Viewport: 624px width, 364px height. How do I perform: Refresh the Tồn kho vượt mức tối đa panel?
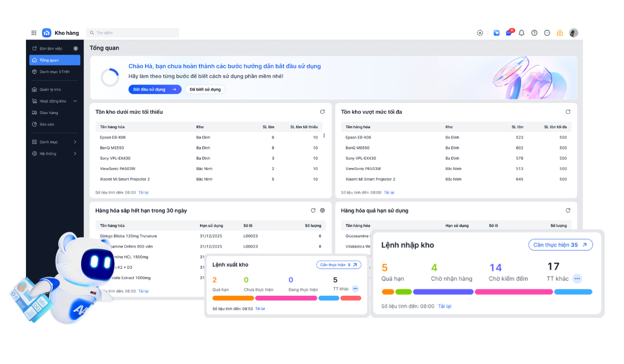point(568,112)
